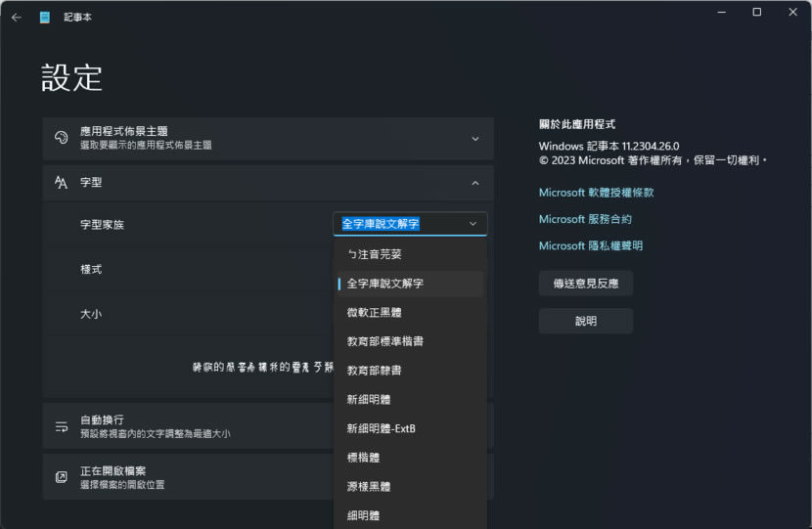812x529 pixels.
Task: Click the 字型家族 label
Action: [x=102, y=225]
